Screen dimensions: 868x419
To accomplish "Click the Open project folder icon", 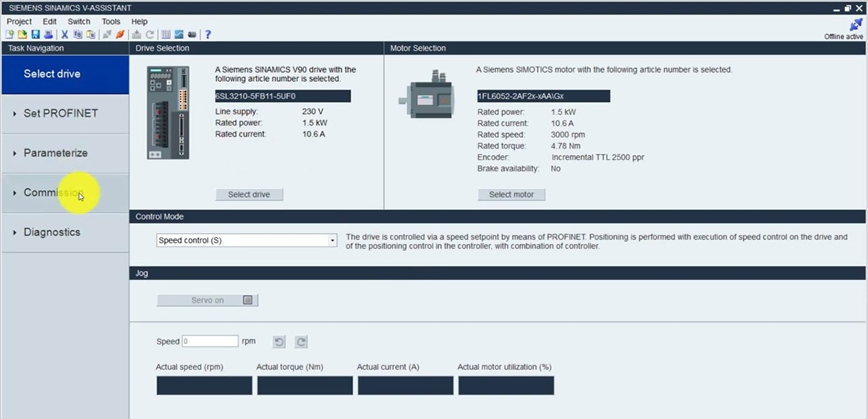I will point(22,34).
